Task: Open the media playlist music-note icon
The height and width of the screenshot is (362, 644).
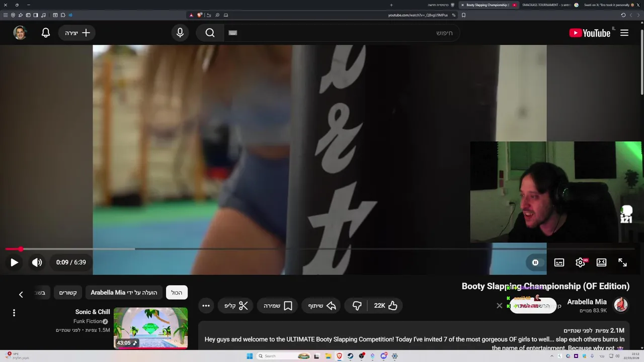Action: pyautogui.click(x=43, y=15)
